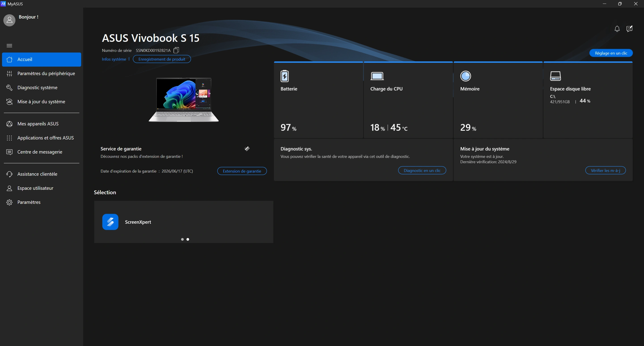The image size is (644, 346).
Task: Open the user profile avatar
Action: point(9,20)
